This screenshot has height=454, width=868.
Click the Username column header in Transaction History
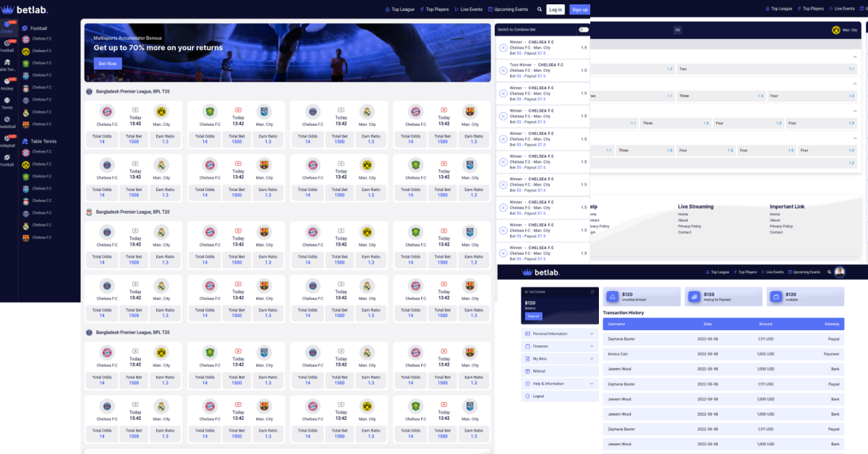[x=617, y=324]
